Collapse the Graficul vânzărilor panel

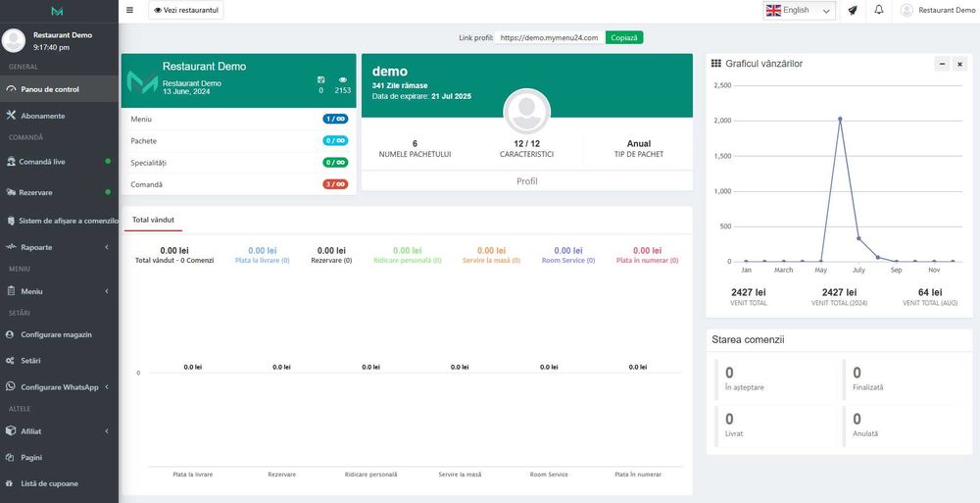coord(942,64)
